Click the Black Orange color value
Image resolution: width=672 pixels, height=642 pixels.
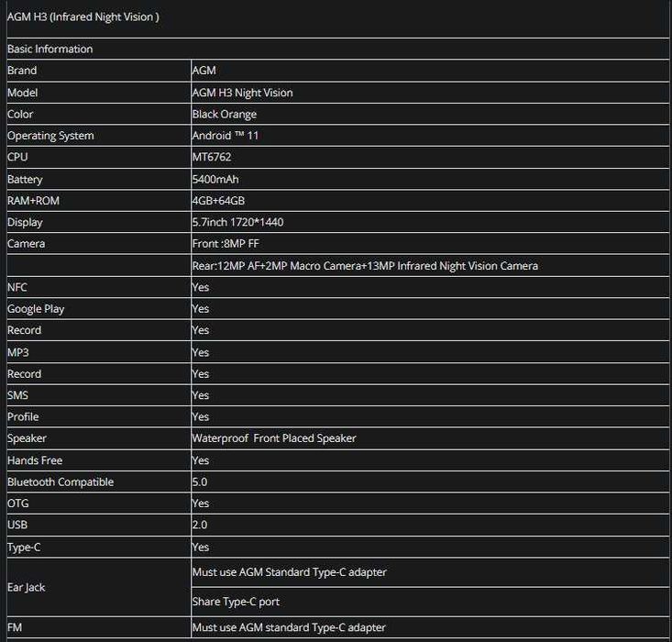(224, 115)
